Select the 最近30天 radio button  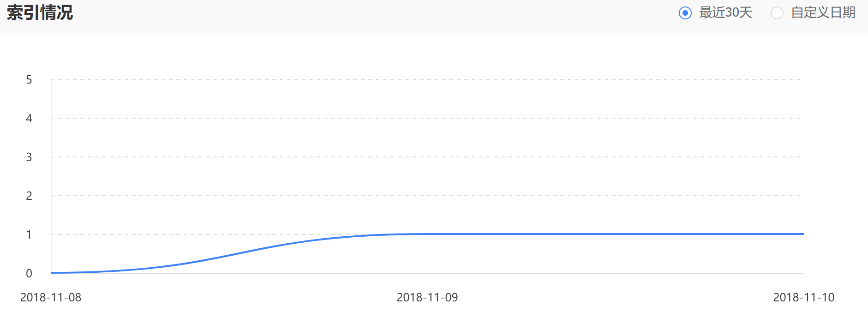click(685, 13)
